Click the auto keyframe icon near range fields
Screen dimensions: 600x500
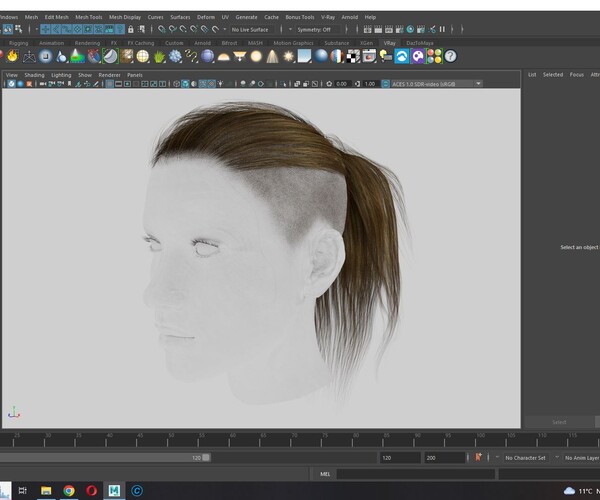point(478,457)
